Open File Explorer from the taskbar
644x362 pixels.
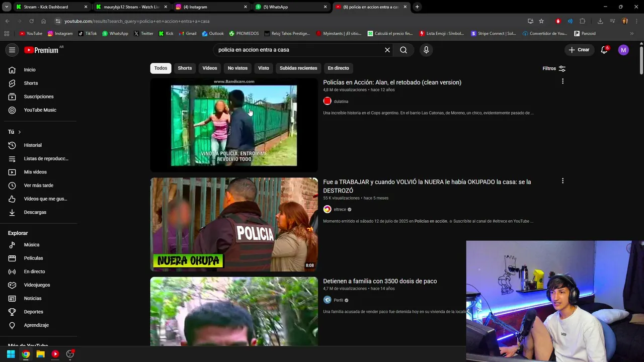click(x=40, y=354)
